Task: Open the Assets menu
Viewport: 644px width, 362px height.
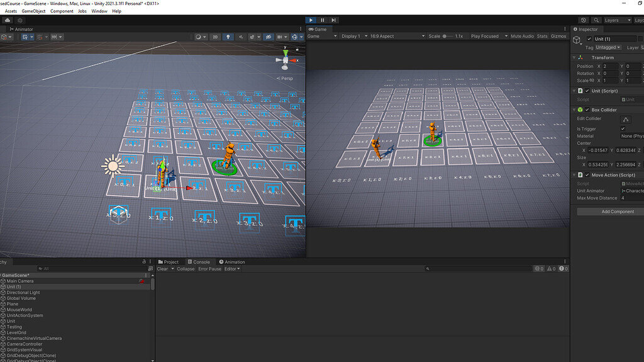Action: (x=11, y=11)
